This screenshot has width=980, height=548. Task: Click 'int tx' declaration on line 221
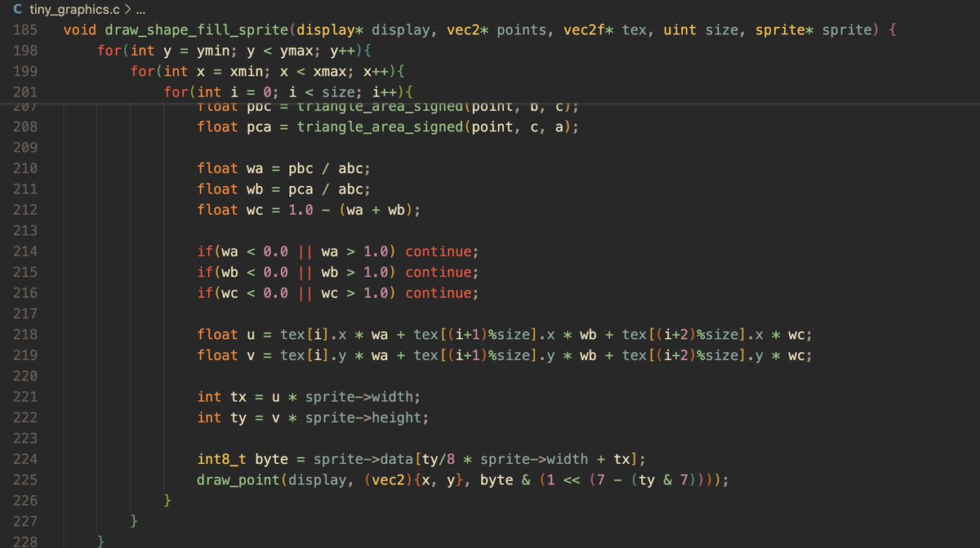222,396
